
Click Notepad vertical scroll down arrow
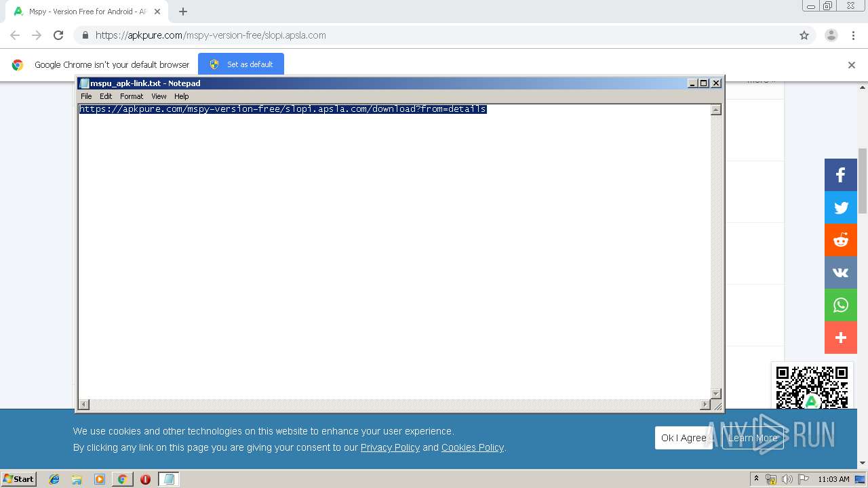pyautogui.click(x=716, y=393)
